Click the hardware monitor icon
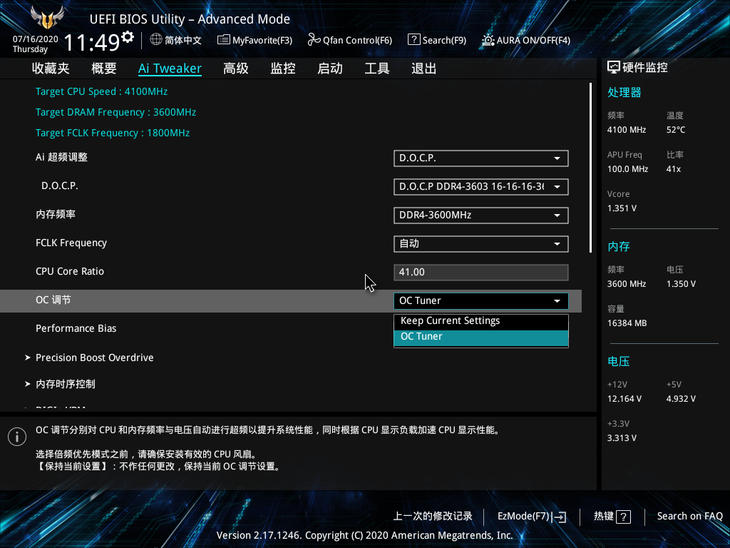The height and width of the screenshot is (548, 730). [x=613, y=68]
